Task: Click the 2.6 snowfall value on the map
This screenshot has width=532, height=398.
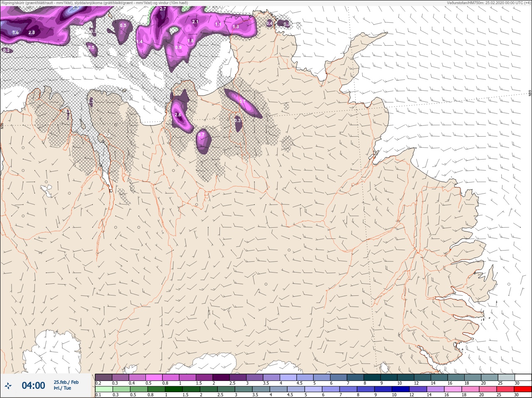Action: tap(178, 115)
